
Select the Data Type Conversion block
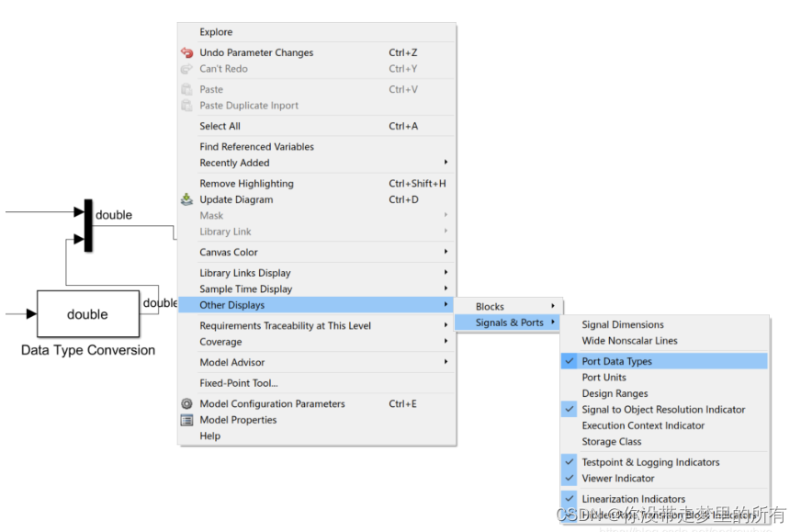(88, 314)
